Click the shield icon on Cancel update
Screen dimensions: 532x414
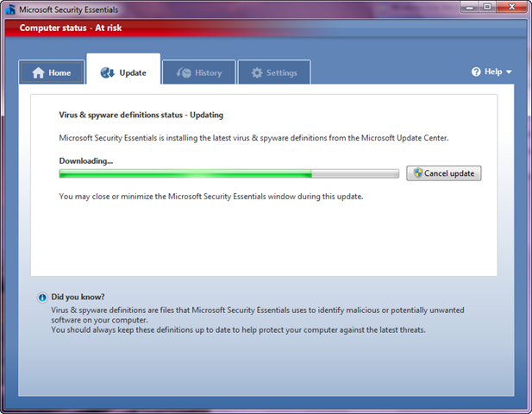[417, 173]
